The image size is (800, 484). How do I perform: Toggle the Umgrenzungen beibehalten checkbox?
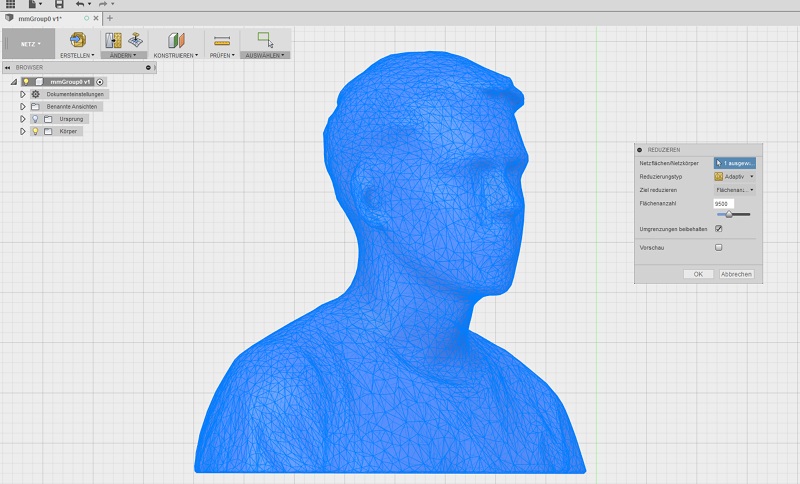718,229
